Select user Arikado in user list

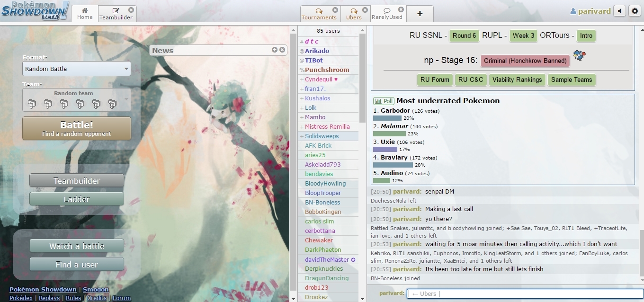(x=328, y=51)
